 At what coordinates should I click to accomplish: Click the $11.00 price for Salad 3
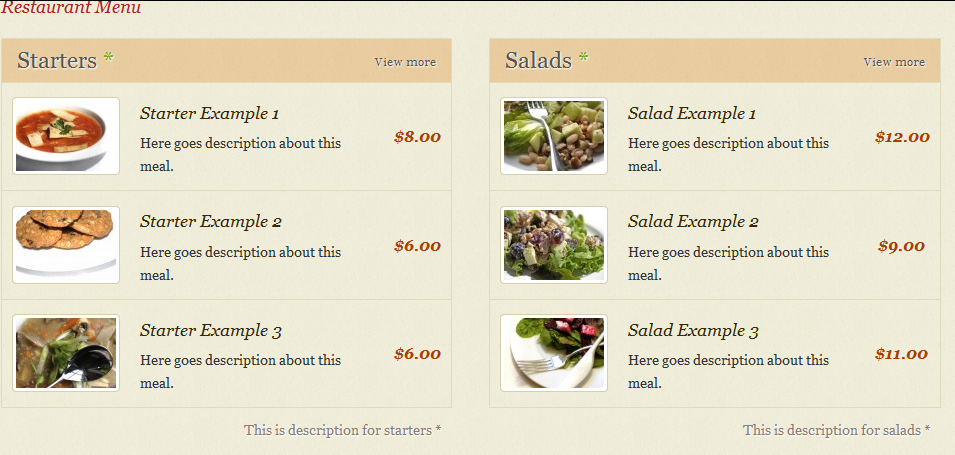(901, 354)
